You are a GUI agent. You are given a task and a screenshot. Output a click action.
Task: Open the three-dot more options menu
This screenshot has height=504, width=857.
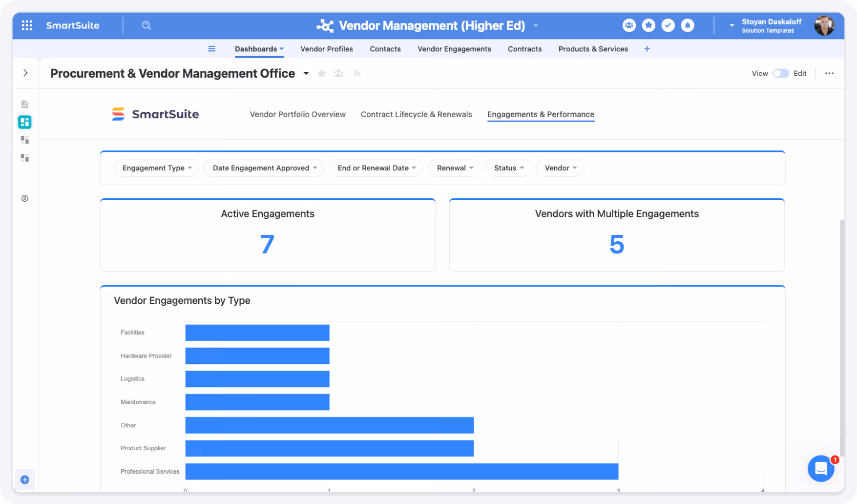click(x=830, y=73)
